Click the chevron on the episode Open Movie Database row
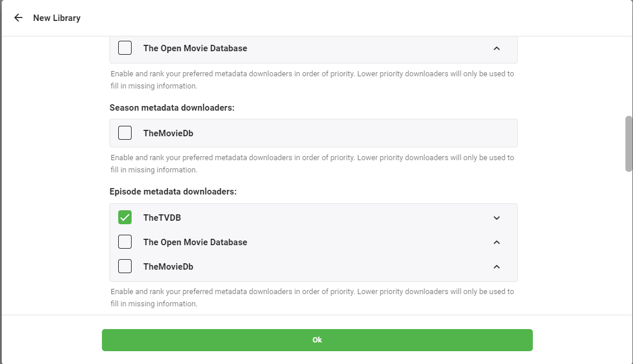Image resolution: width=633 pixels, height=364 pixels. click(x=497, y=242)
